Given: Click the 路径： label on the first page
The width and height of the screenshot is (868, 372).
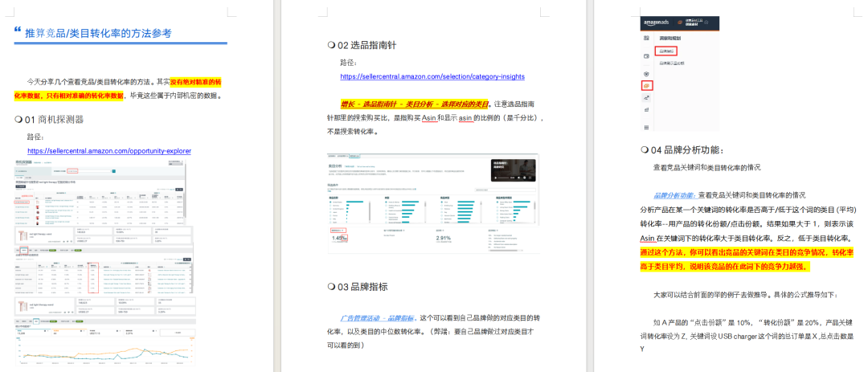Looking at the screenshot, I should pyautogui.click(x=36, y=137).
